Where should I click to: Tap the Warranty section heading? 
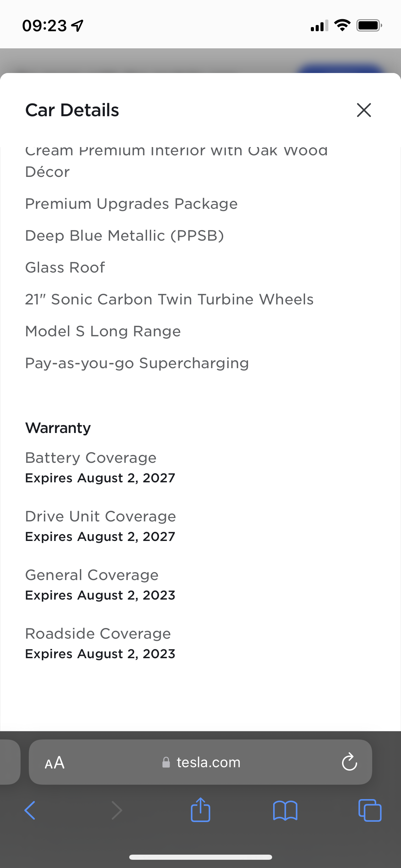(x=58, y=428)
